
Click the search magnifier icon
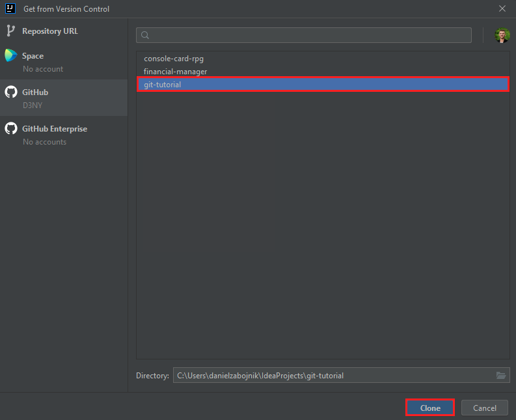(x=145, y=35)
